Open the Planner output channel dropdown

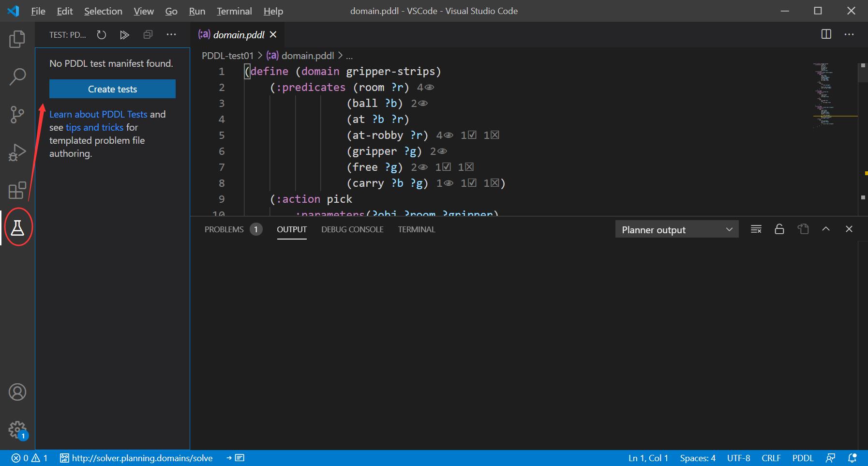pos(677,229)
